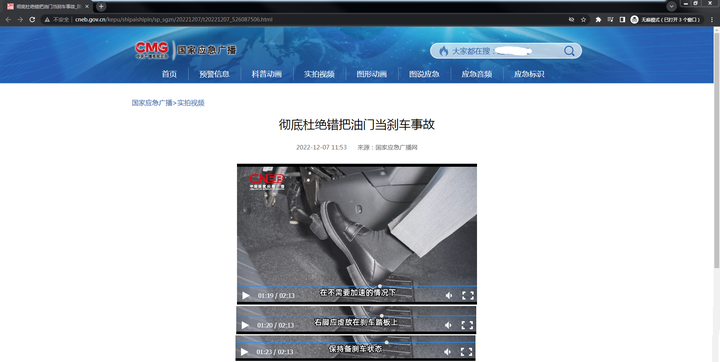Open the Chrome three-dot menu

coord(712,20)
